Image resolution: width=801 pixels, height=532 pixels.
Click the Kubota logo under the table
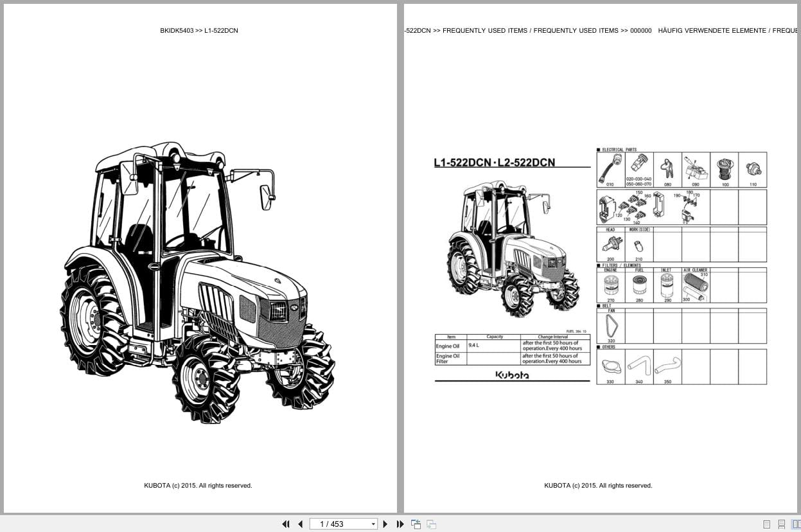[513, 375]
